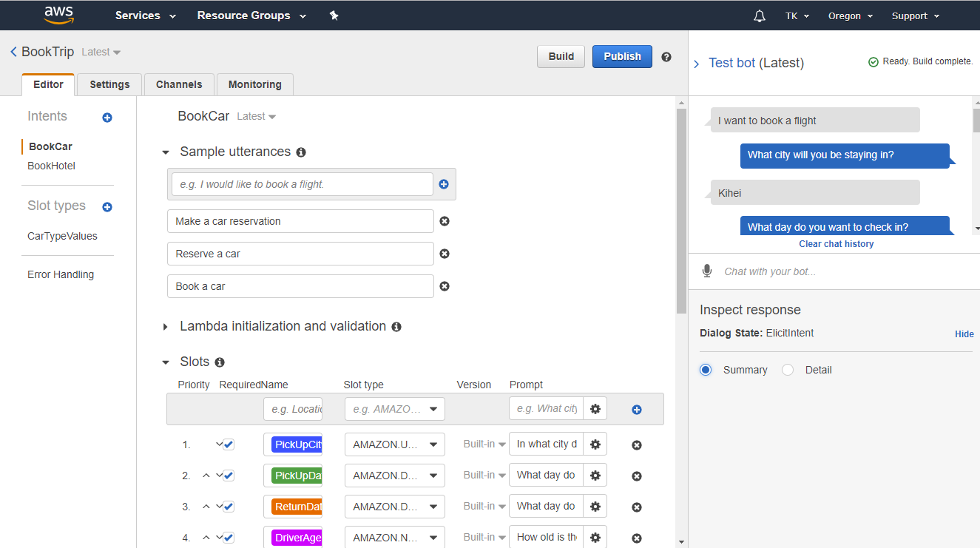Select the Detail radio button
The height and width of the screenshot is (548, 980).
788,370
